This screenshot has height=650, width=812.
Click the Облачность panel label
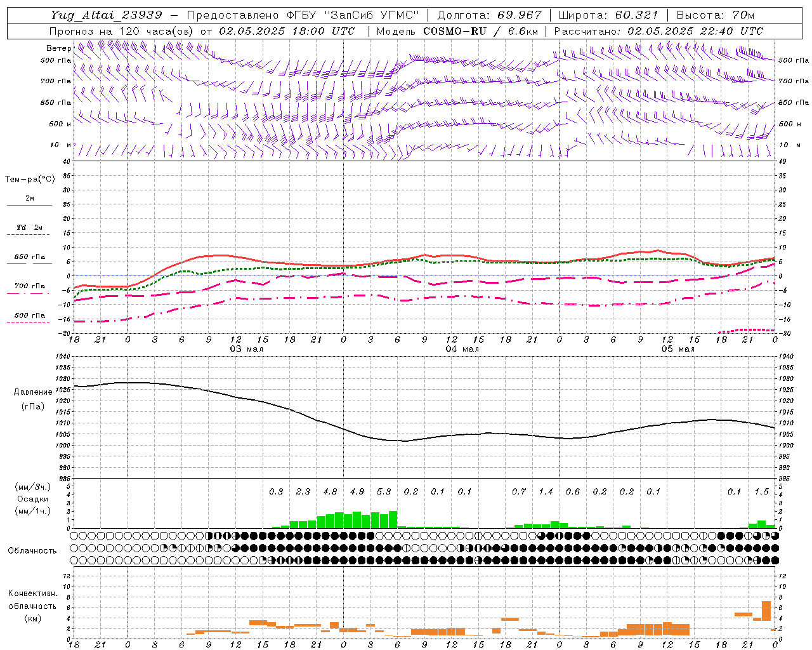point(32,551)
